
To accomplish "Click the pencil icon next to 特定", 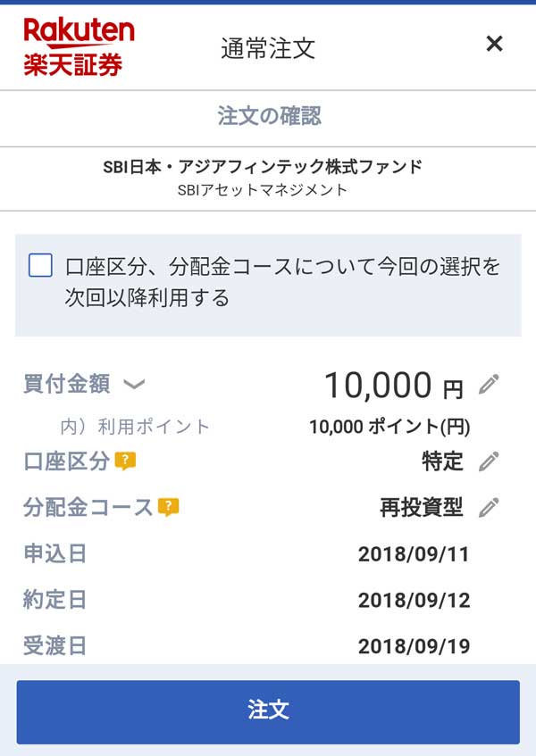I will [489, 461].
